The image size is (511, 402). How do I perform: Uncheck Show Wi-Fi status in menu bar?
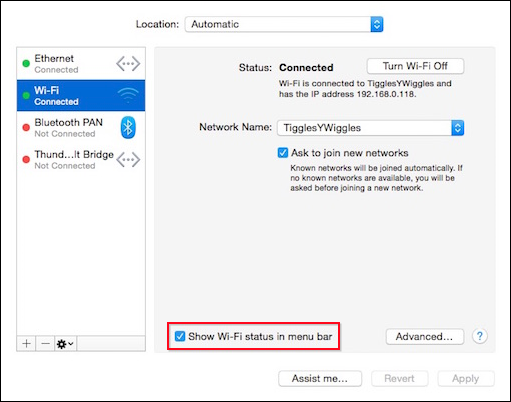point(180,336)
